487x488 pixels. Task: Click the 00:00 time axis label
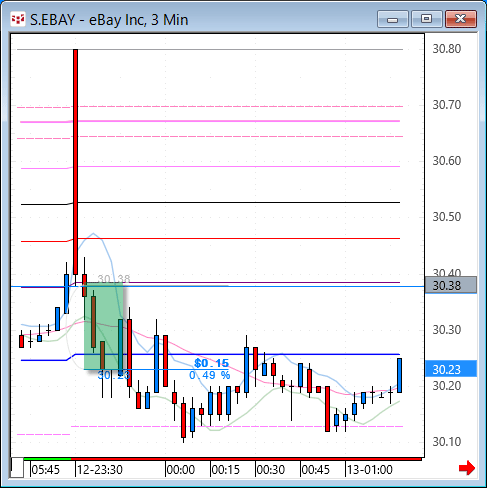(181, 470)
